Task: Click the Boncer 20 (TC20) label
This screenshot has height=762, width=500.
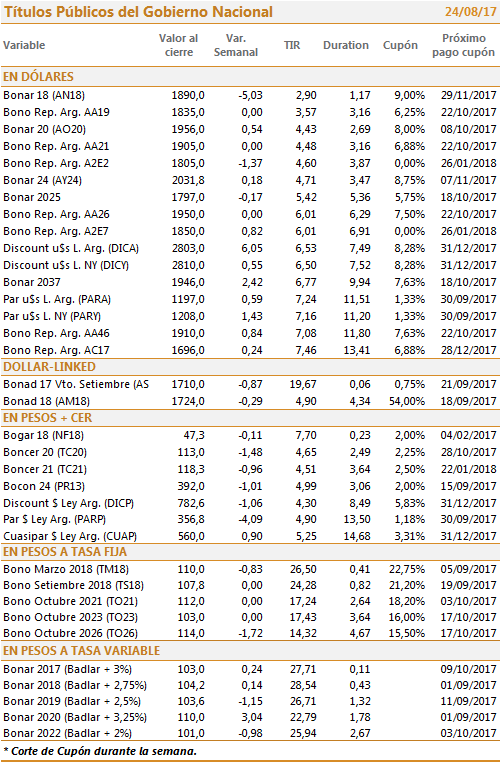Action: (x=45, y=452)
